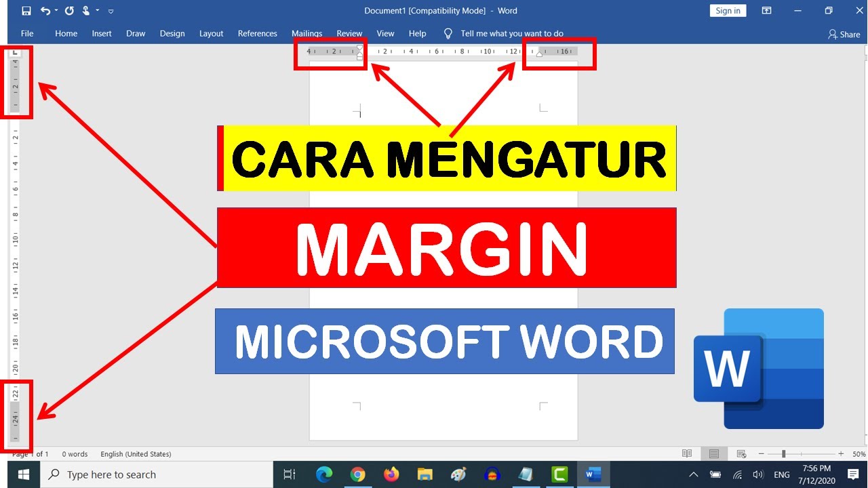Click the zoom in plus button
The width and height of the screenshot is (868, 488).
tap(841, 453)
